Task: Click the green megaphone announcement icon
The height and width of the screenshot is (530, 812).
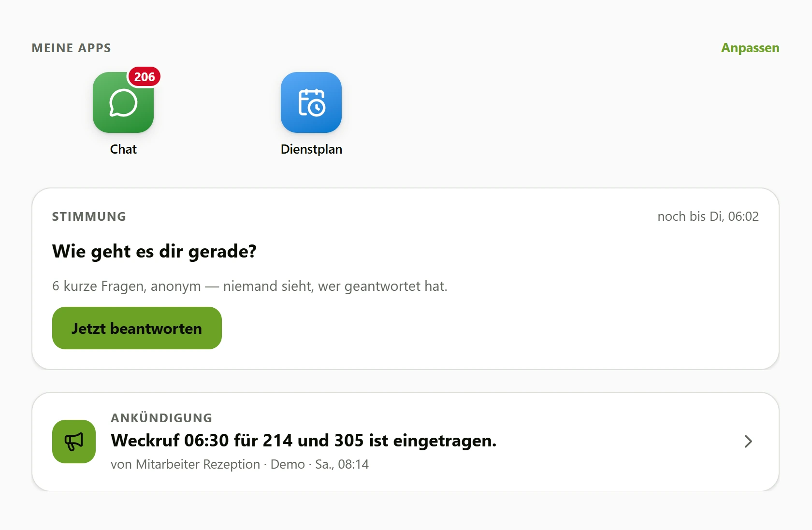Action: (x=74, y=442)
